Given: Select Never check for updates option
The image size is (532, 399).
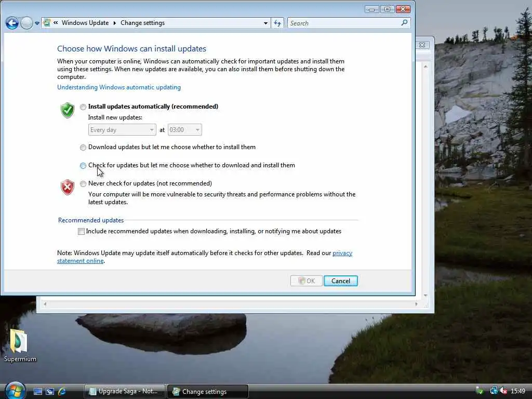Looking at the screenshot, I should coord(83,183).
